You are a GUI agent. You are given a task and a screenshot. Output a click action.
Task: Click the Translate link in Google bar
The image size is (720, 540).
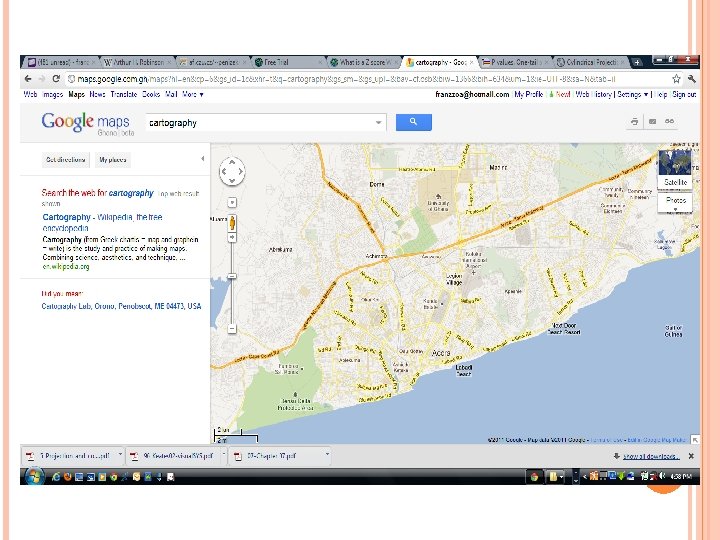(x=124, y=94)
